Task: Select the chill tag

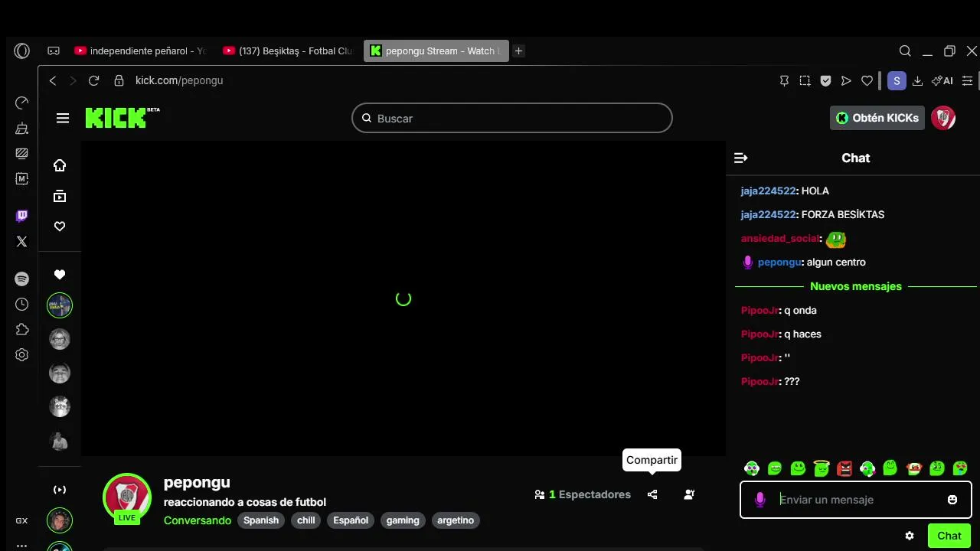Action: [306, 520]
